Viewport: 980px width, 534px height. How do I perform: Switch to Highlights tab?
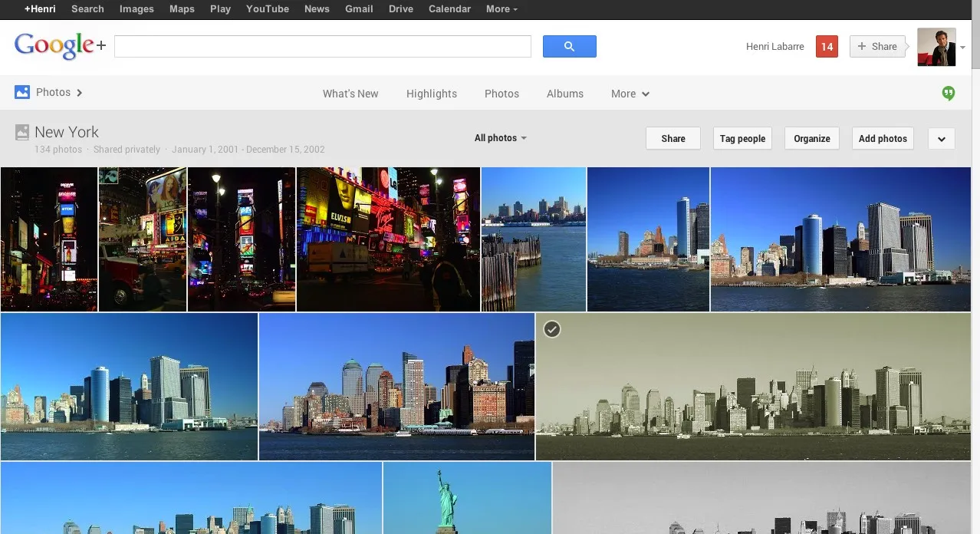click(432, 94)
